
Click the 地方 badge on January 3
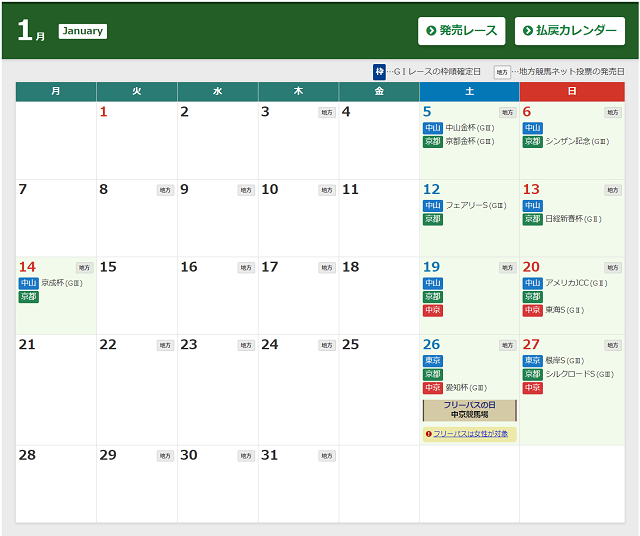[327, 113]
